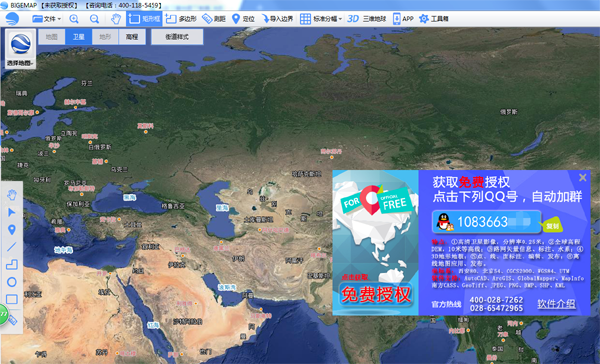Screen dimensions: 600x364
Task: Click the hotline number 400-028-7262
Action: click(x=496, y=300)
